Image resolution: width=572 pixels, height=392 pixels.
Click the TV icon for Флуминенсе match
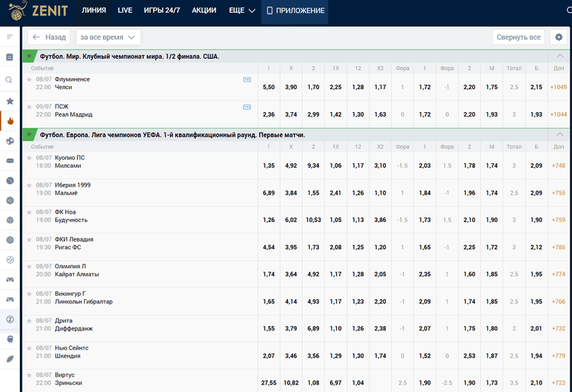(246, 79)
